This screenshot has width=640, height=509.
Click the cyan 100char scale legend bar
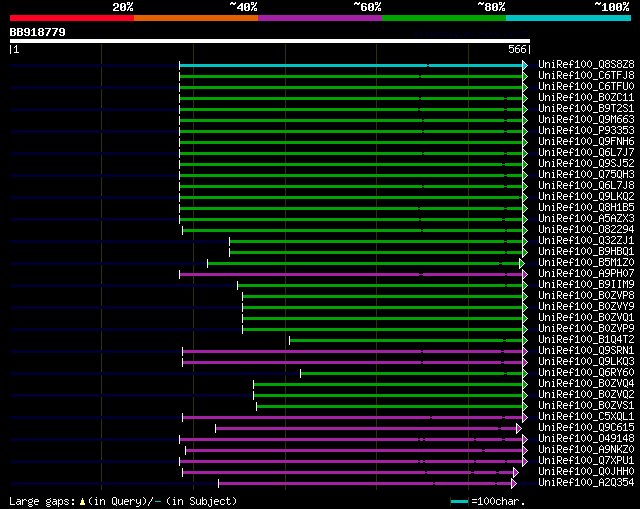[x=459, y=501]
